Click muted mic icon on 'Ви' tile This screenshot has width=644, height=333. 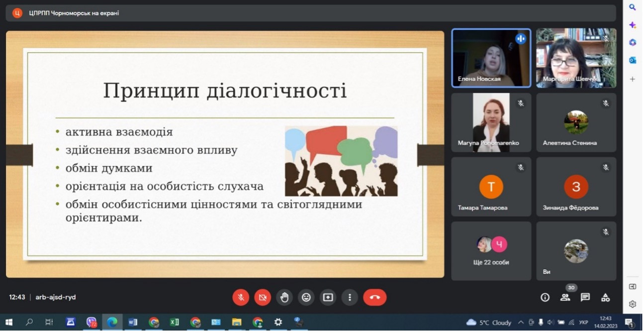click(x=606, y=232)
